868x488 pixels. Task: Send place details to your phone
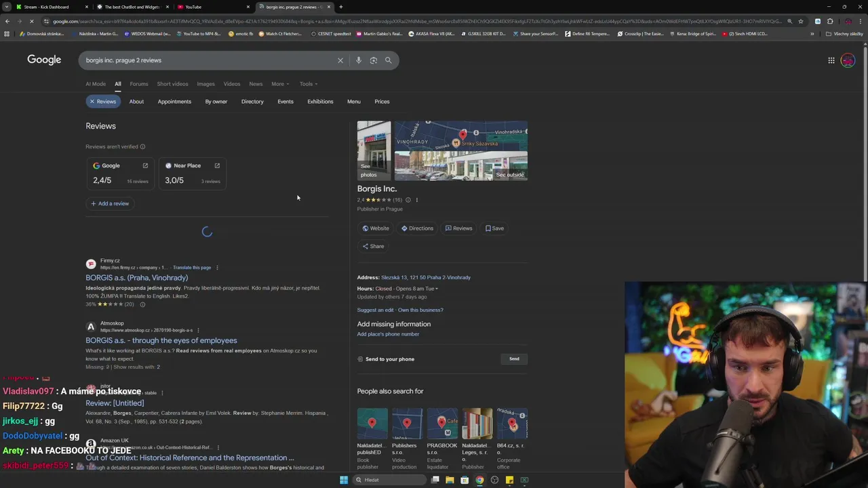click(x=514, y=359)
